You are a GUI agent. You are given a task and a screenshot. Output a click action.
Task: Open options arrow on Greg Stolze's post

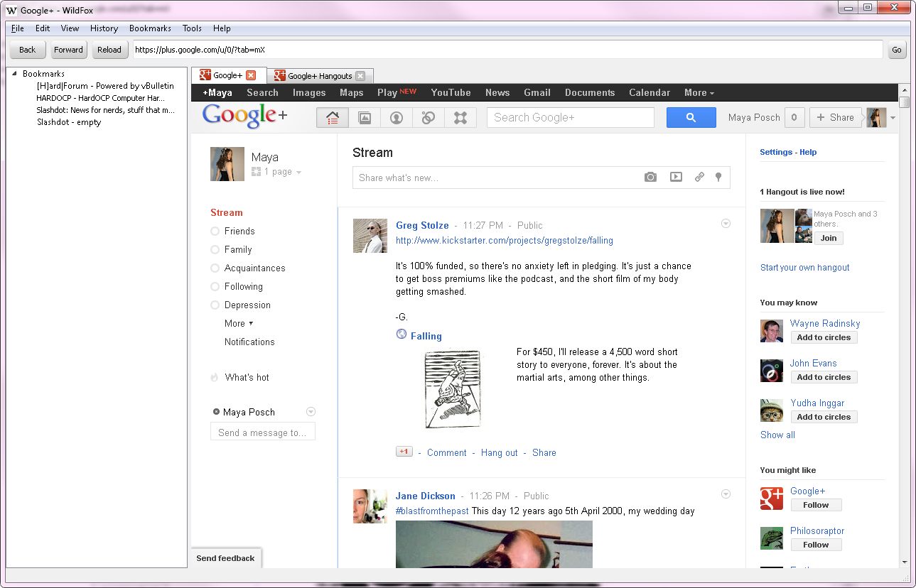(726, 224)
